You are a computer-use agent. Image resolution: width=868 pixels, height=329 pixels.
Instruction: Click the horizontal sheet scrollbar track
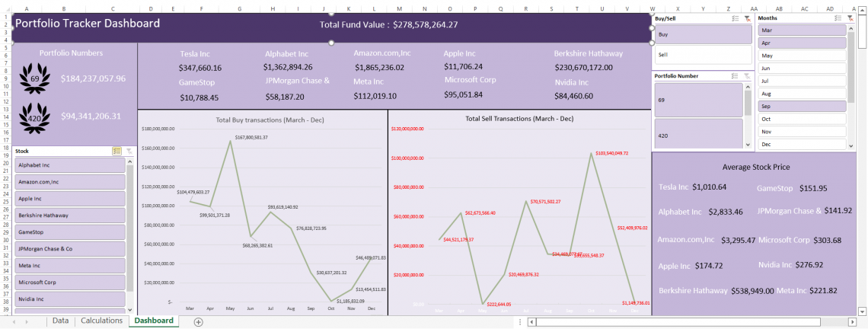tap(691, 321)
